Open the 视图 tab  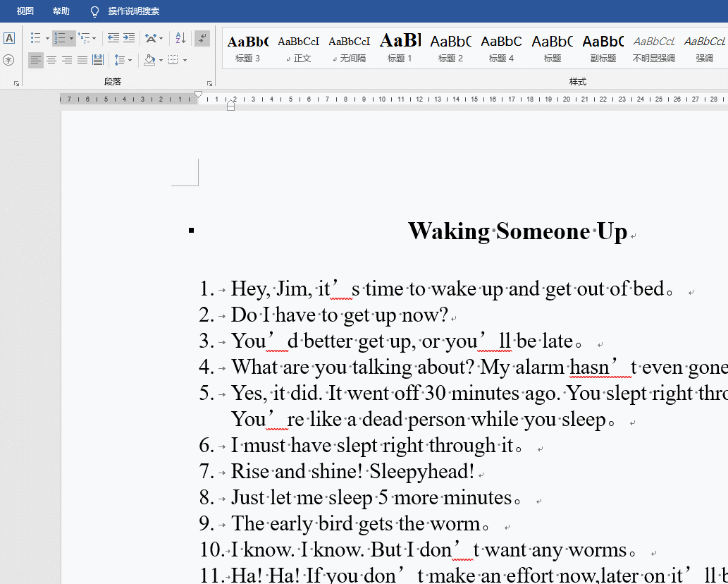(25, 11)
